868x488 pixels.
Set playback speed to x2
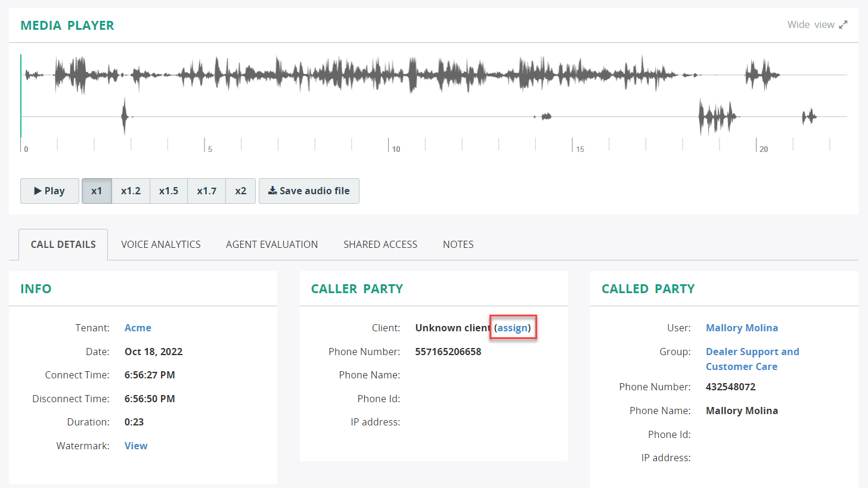tap(241, 191)
